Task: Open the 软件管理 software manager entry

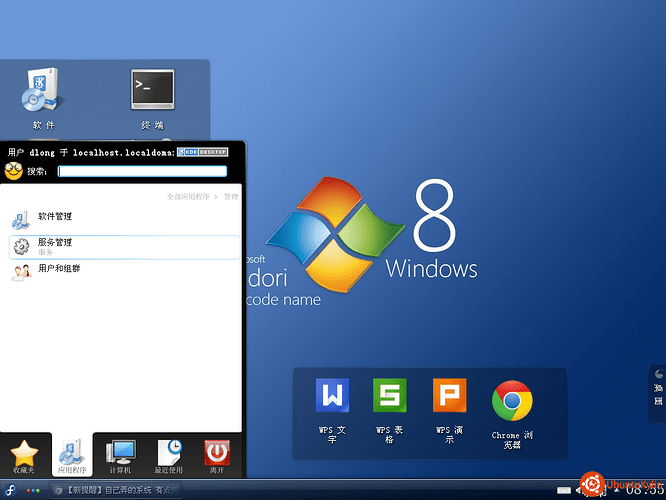Action: click(x=124, y=220)
